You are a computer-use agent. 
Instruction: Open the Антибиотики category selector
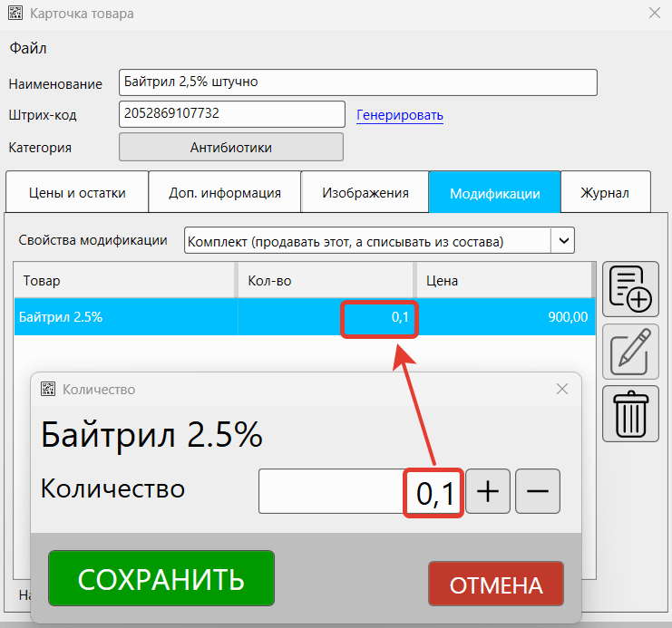(x=231, y=147)
